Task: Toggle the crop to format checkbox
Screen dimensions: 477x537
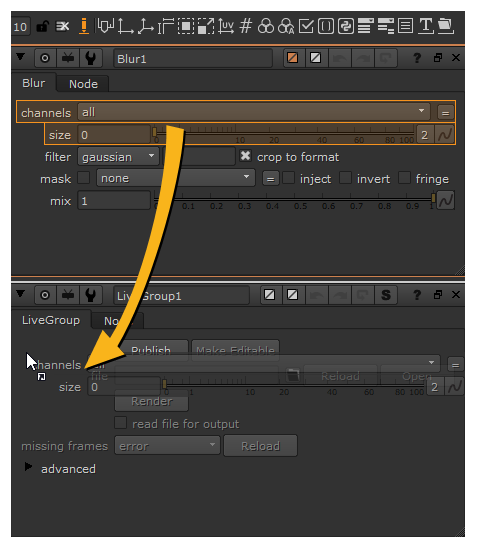Action: (x=245, y=156)
